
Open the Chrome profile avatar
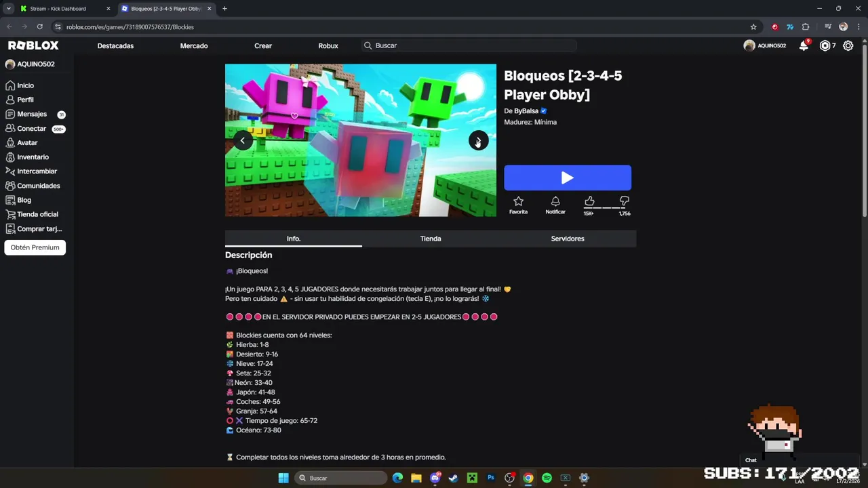click(x=843, y=26)
